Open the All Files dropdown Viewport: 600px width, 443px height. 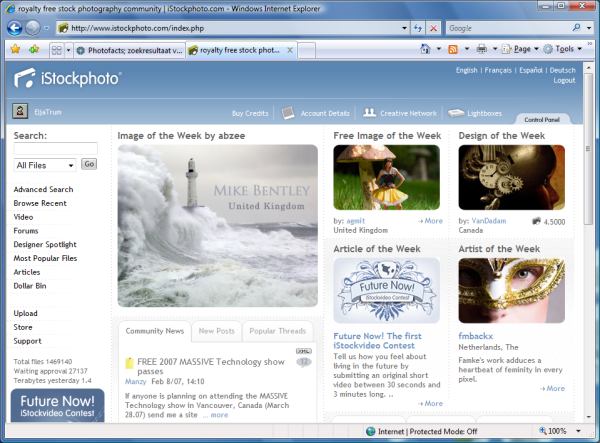(x=45, y=165)
